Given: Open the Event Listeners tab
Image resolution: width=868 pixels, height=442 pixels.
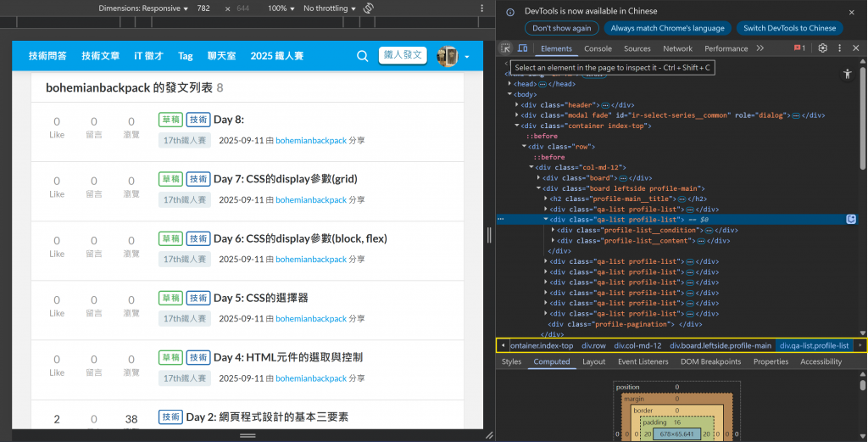Looking at the screenshot, I should pos(643,361).
